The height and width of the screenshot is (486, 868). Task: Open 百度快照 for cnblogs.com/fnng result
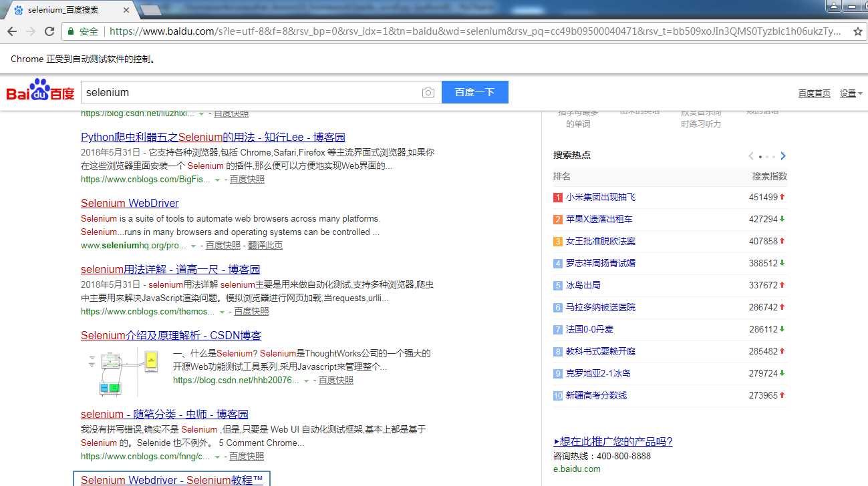pos(247,457)
